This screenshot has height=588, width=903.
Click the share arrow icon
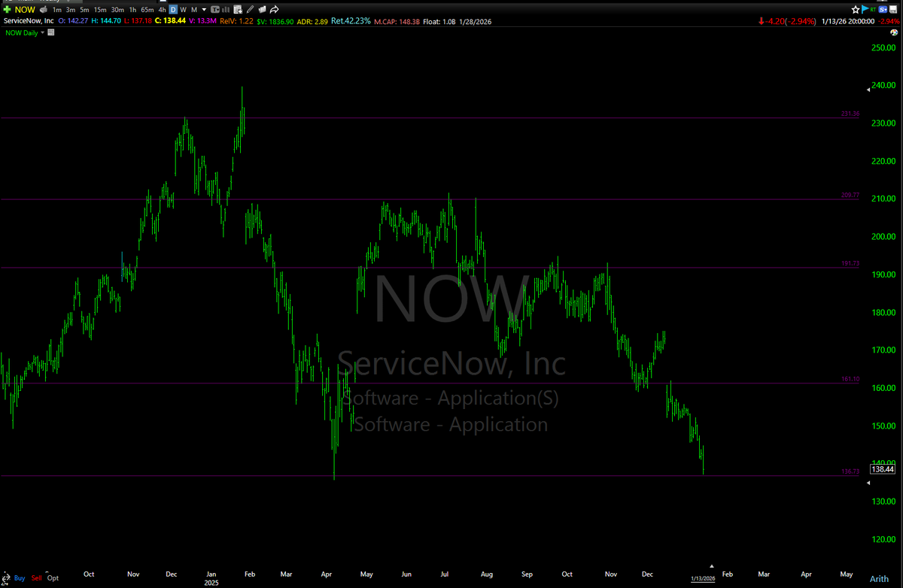coord(274,10)
